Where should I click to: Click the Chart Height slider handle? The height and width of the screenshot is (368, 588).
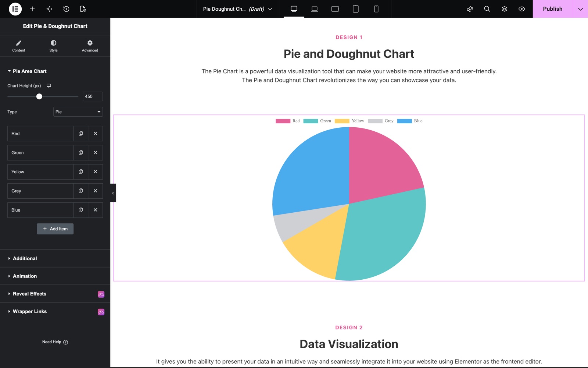click(x=39, y=96)
